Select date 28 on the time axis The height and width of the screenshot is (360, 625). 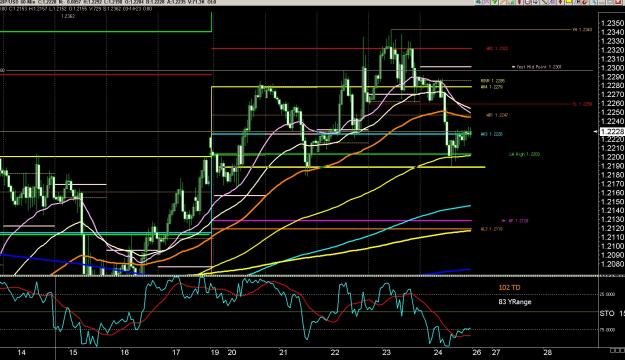[x=548, y=352]
